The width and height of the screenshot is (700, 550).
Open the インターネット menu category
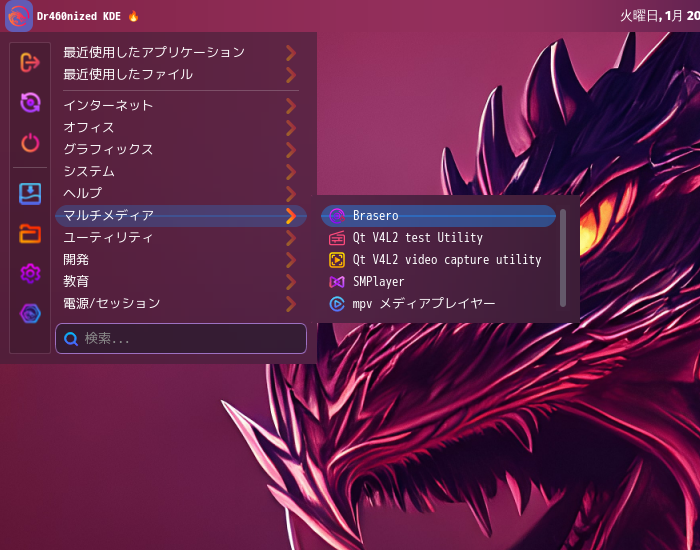pos(181,106)
